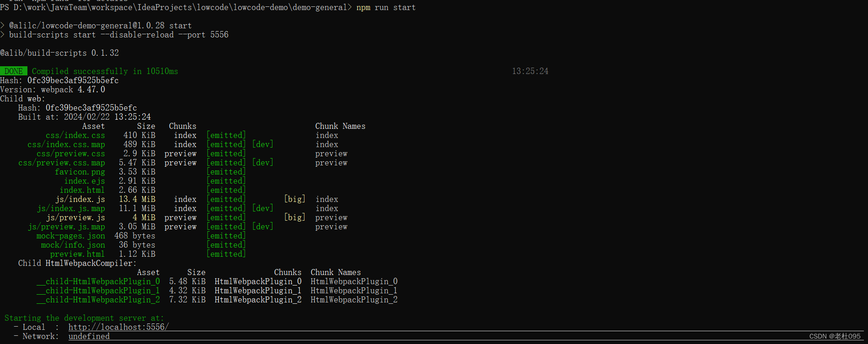The width and height of the screenshot is (868, 344).
Task: Select the timestamp 13:25:24 on the right
Action: pos(530,71)
